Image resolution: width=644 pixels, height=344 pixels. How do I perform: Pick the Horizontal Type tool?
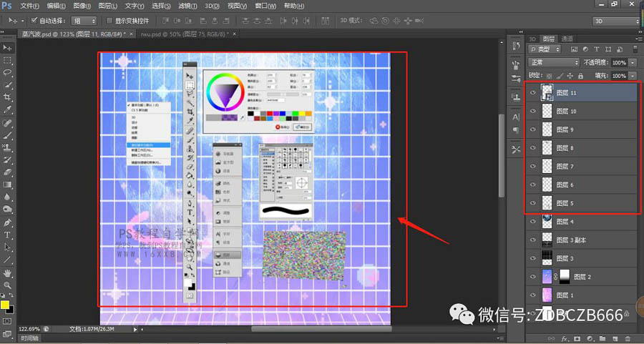pyautogui.click(x=7, y=235)
